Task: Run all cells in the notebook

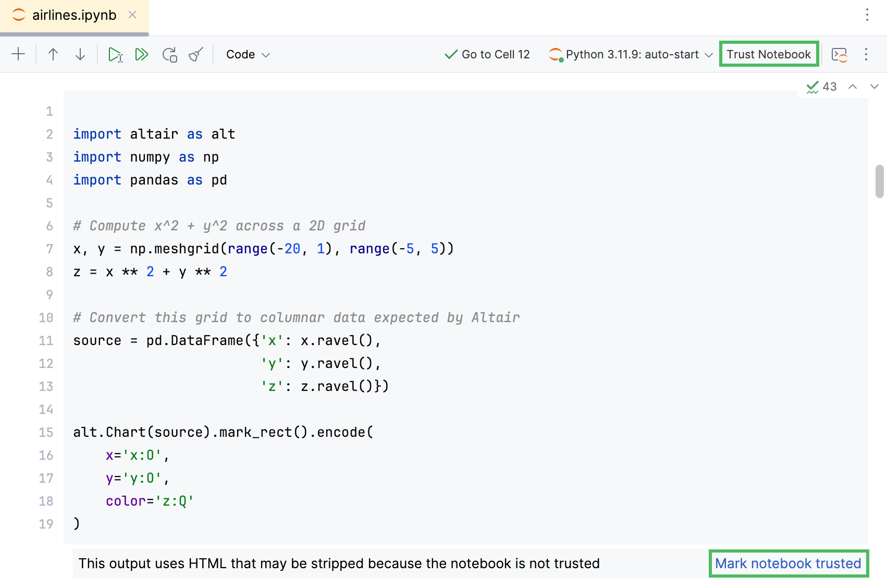Action: (x=141, y=54)
